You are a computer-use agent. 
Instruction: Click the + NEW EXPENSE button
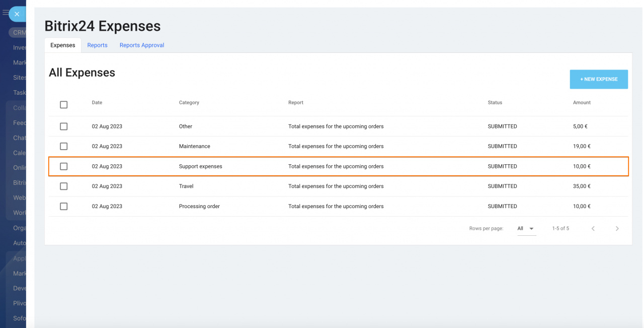[599, 79]
